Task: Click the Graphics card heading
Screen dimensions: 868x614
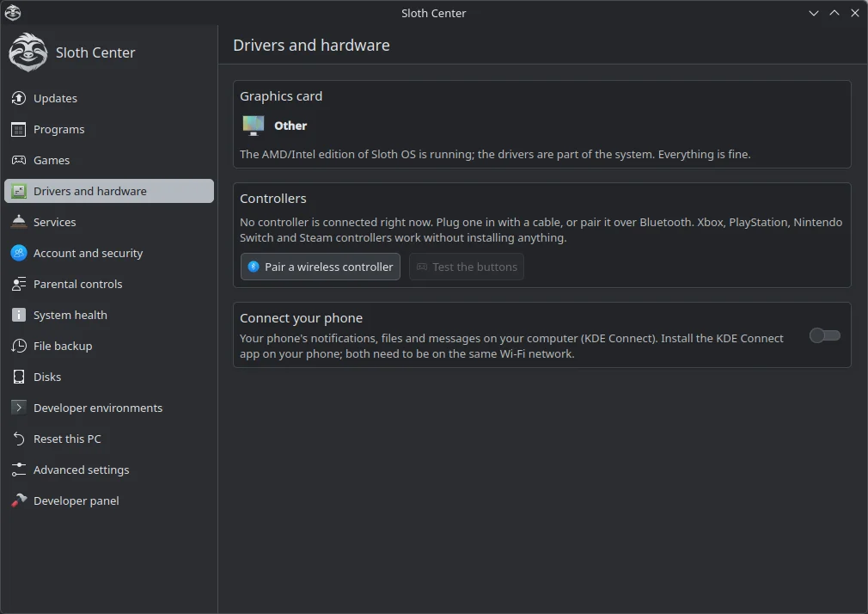Action: pos(281,95)
